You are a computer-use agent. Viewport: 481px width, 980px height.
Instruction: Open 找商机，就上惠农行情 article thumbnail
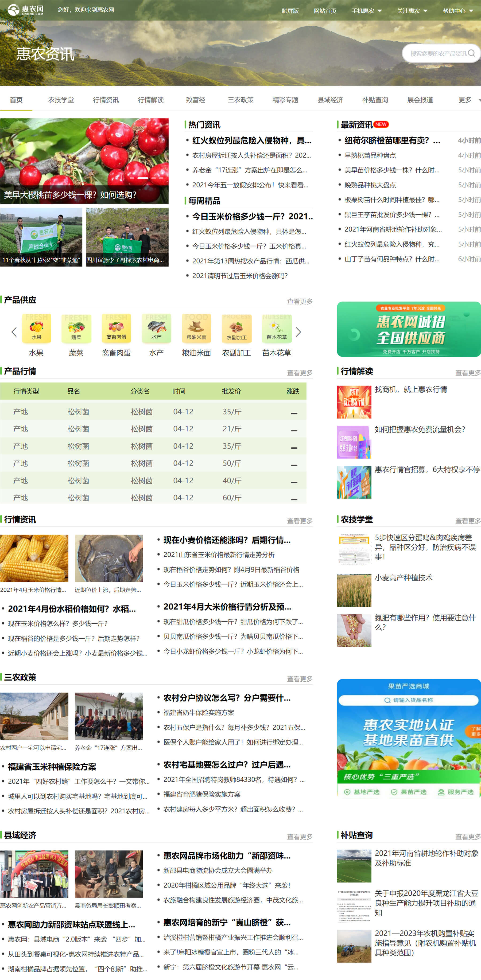(x=354, y=402)
